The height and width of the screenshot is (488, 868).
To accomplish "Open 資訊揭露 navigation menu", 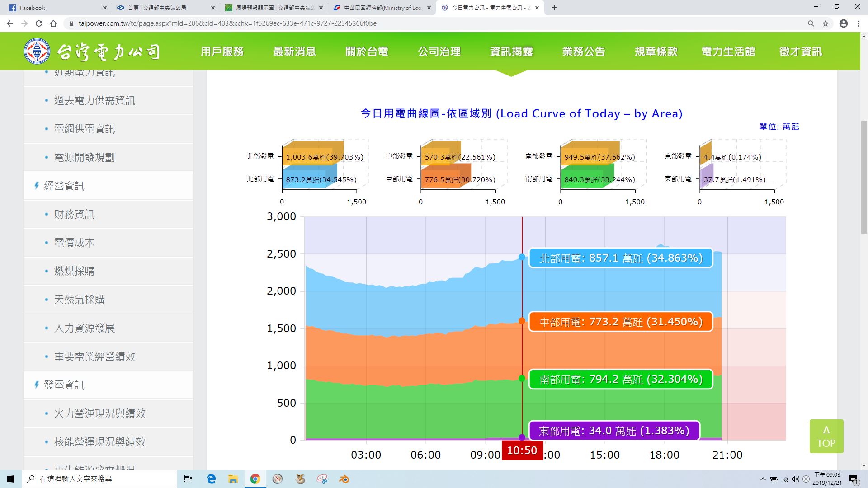I will coord(511,52).
